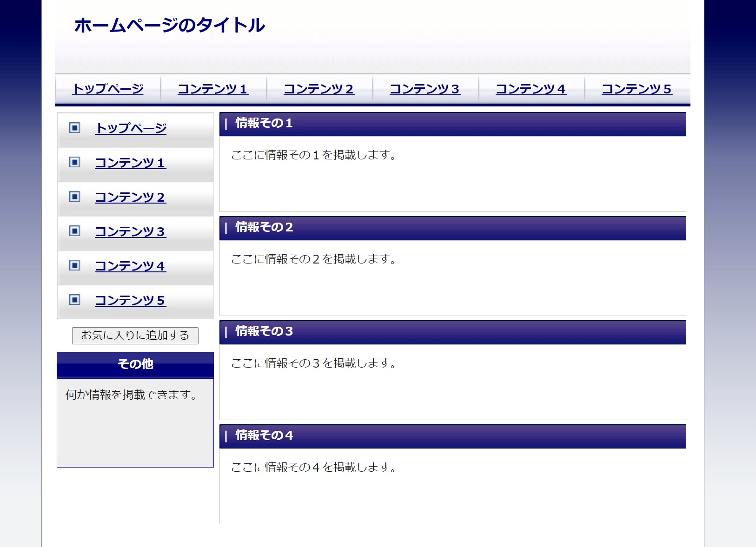
Task: Click the sidebar コンテンツ３ link
Action: [131, 231]
